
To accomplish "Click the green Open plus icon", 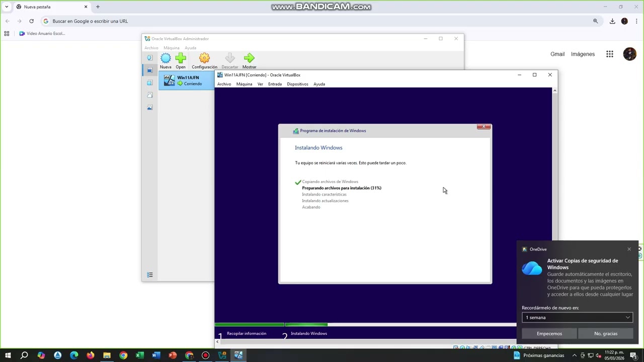I will pos(181,58).
